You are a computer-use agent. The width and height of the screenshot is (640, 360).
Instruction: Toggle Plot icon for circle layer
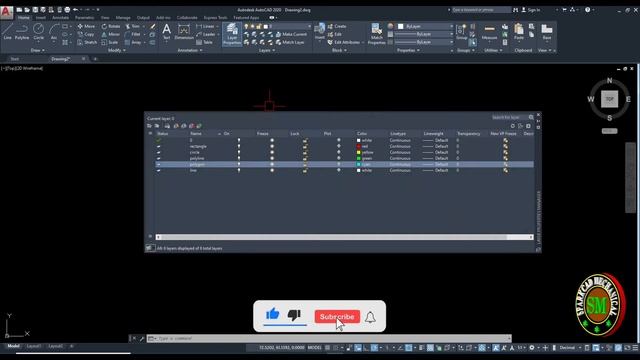(x=338, y=152)
